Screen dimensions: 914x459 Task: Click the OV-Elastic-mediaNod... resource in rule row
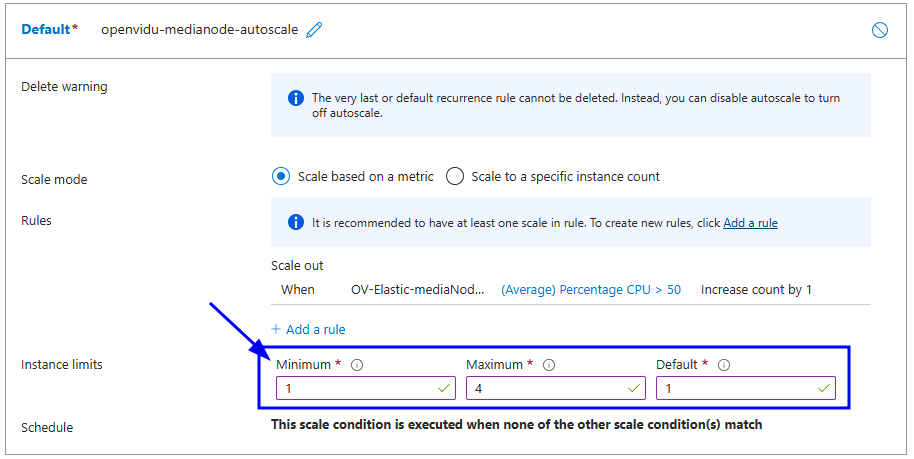419,290
